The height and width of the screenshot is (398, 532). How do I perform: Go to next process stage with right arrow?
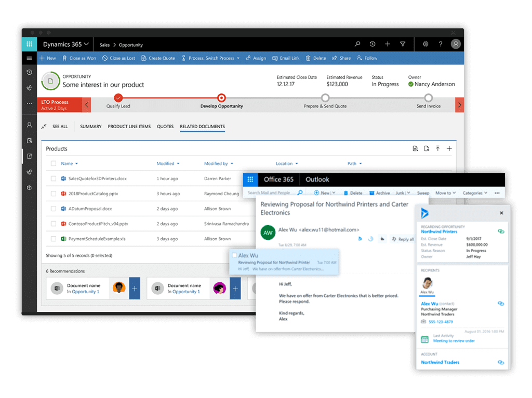(459, 105)
